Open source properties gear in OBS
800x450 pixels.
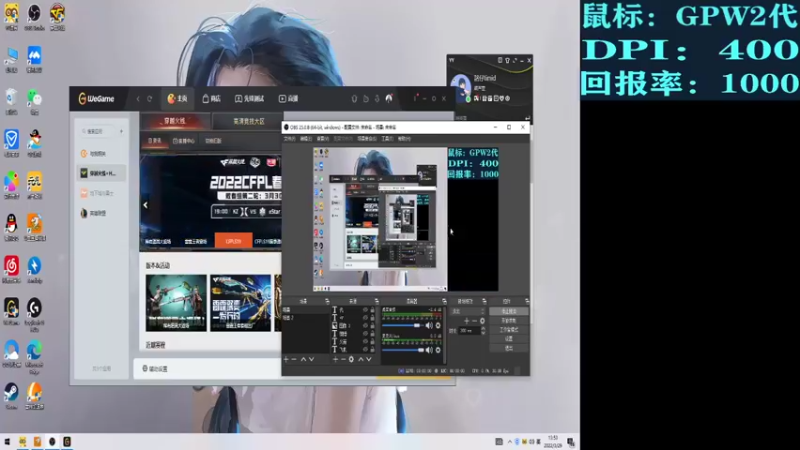[351, 360]
